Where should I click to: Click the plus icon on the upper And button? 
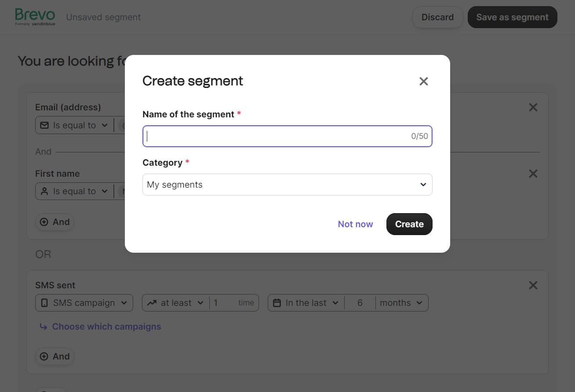point(44,222)
